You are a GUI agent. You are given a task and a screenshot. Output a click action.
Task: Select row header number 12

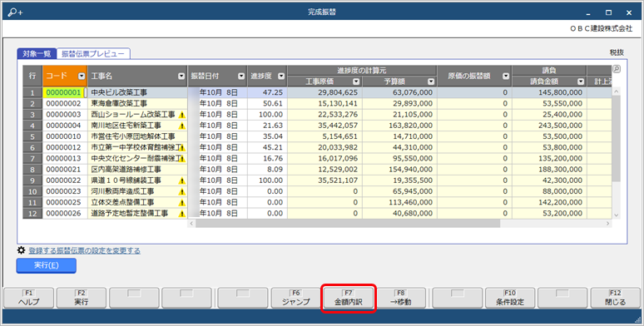[x=32, y=214]
